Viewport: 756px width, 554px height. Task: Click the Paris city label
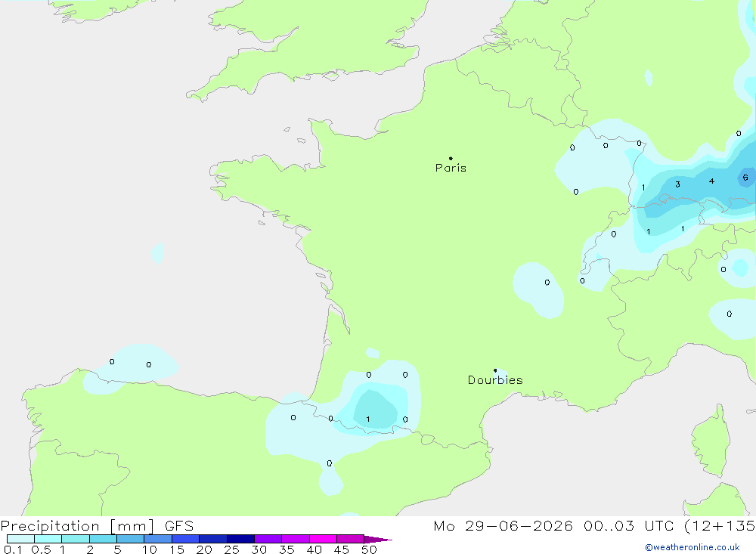tap(451, 168)
